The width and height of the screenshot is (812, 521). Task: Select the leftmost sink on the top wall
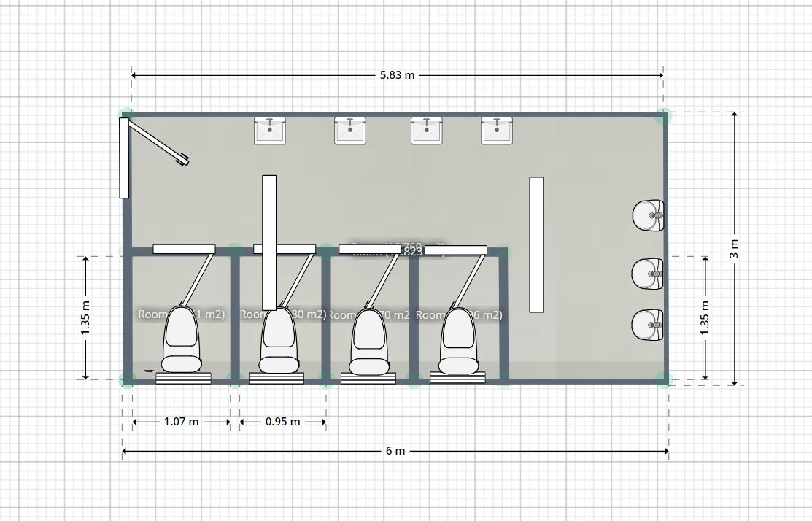(270, 130)
